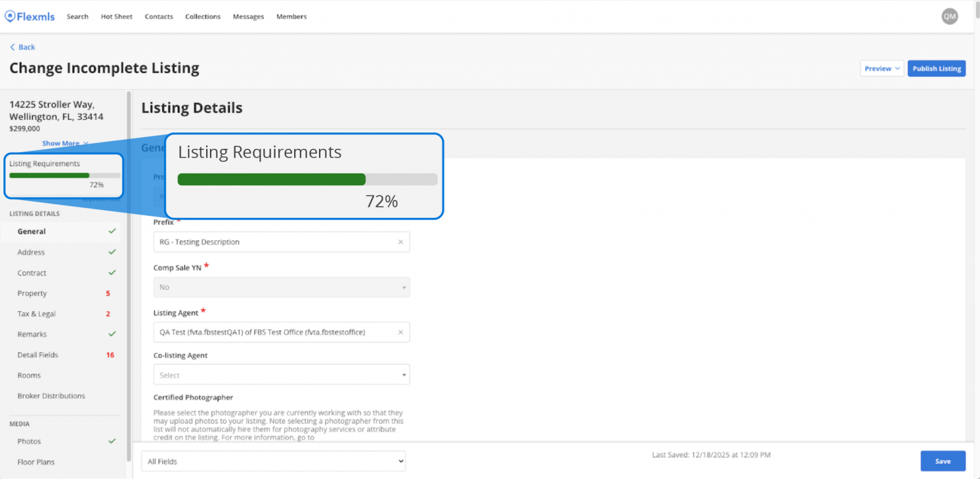Clear the Prefix field with its X icon

coord(401,242)
